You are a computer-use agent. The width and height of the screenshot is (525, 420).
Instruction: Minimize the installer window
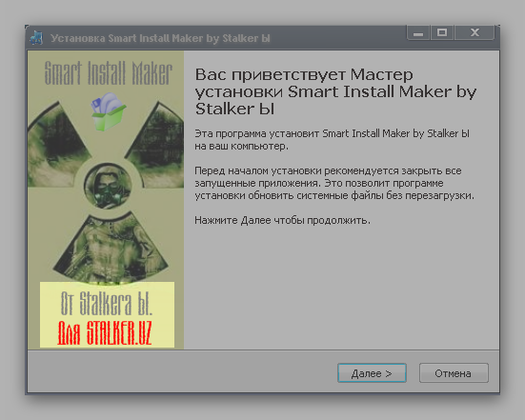[x=418, y=32]
